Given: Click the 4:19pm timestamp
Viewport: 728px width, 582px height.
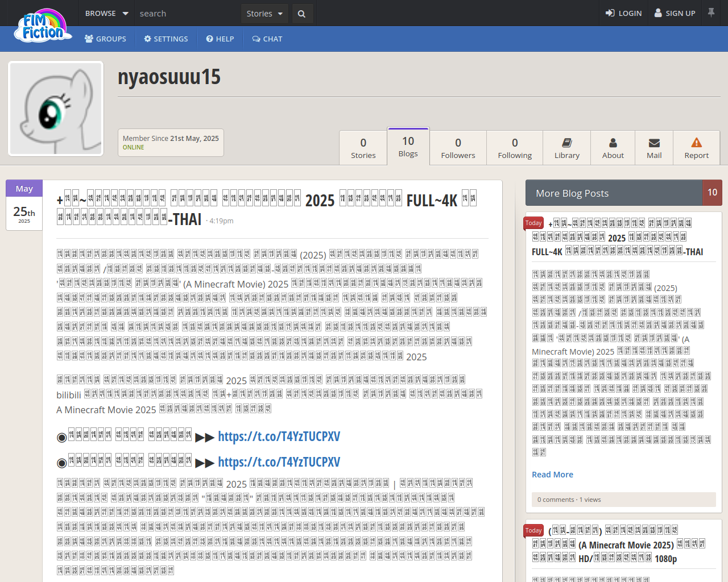Looking at the screenshot, I should point(221,221).
